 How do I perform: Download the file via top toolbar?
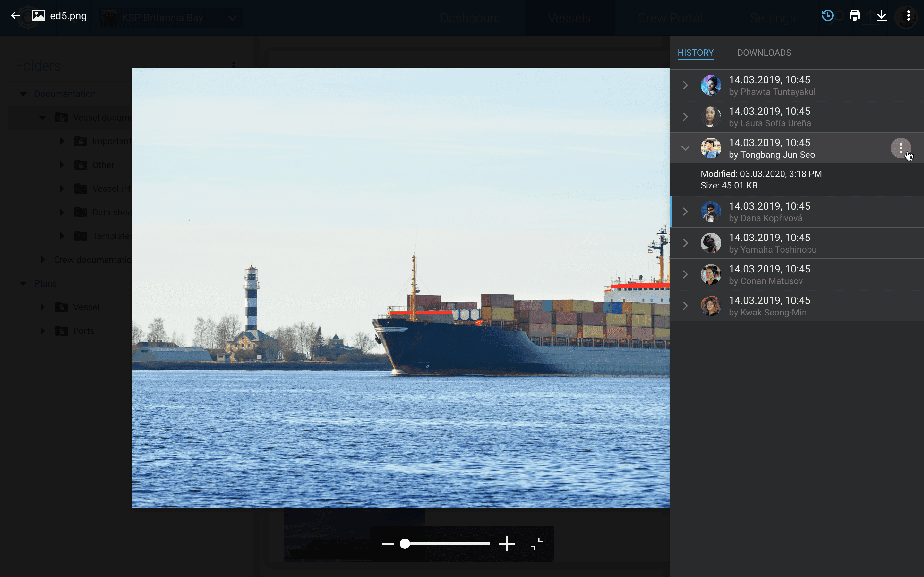coord(882,16)
